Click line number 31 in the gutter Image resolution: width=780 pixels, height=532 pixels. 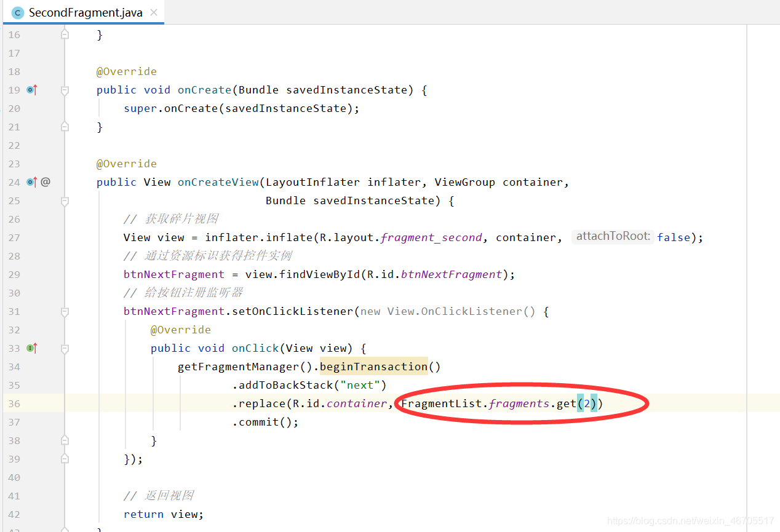(14, 311)
